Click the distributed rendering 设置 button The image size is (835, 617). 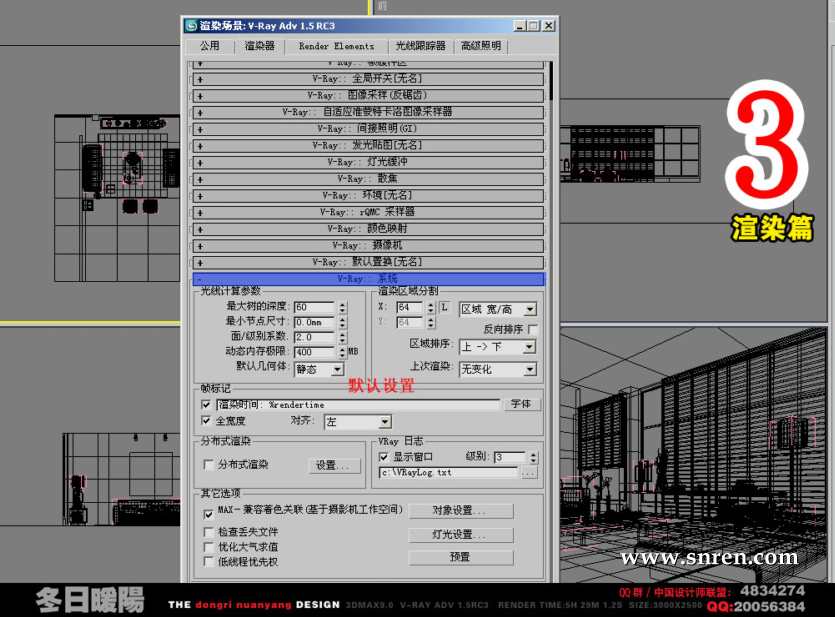(x=334, y=465)
